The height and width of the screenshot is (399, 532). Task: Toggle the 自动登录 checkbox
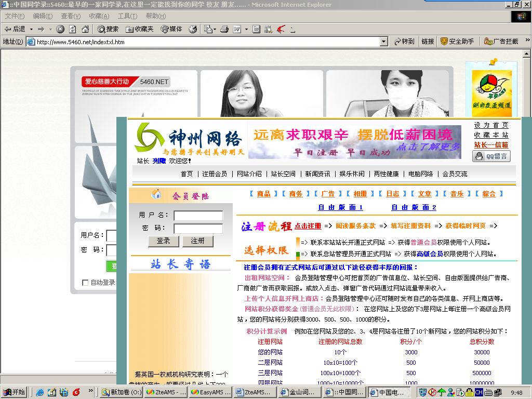click(85, 283)
